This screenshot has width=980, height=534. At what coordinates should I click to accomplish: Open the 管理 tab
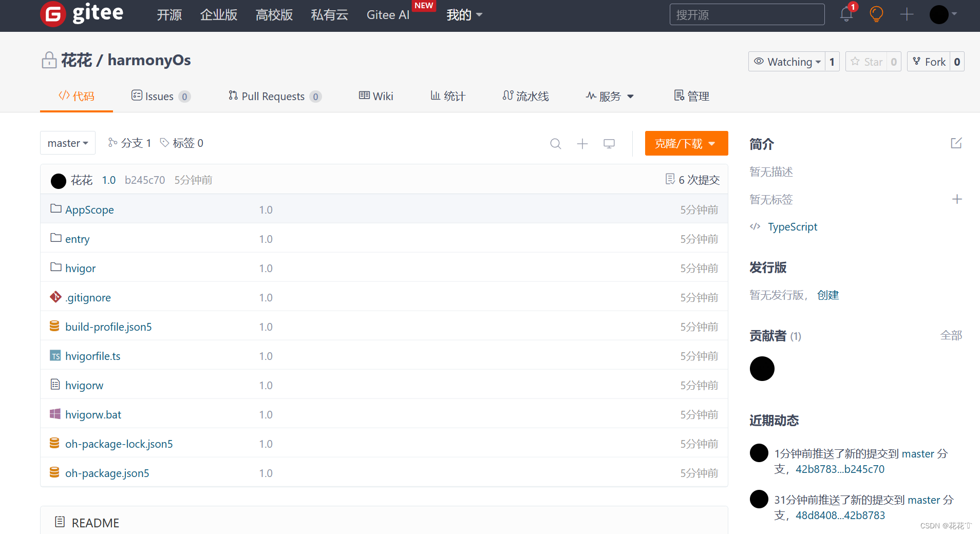coord(691,96)
